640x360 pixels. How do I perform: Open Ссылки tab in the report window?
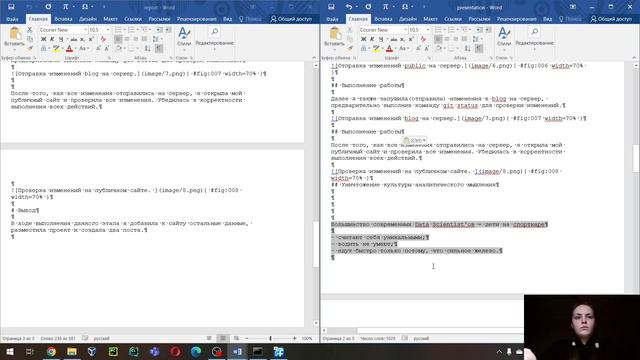[133, 19]
